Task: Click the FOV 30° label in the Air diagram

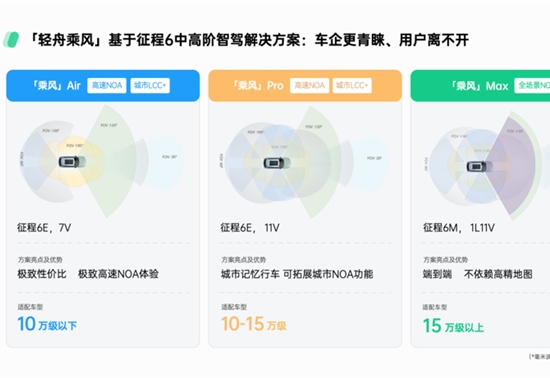Action: pos(169,157)
